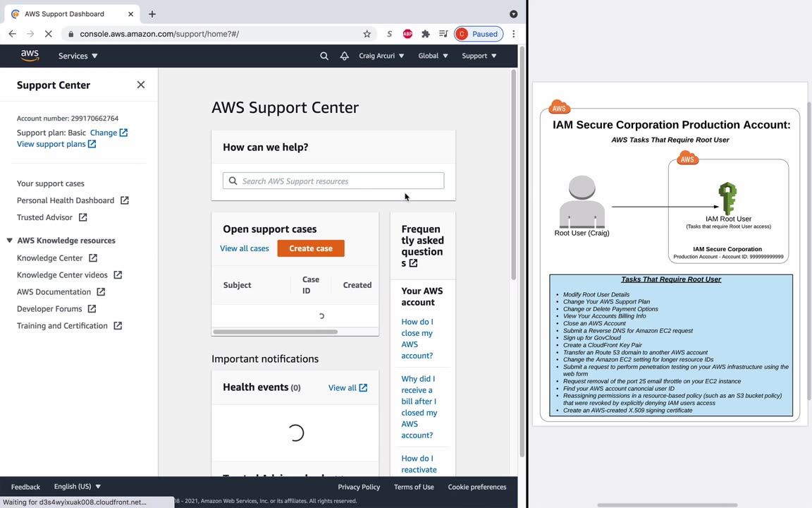Screen dimensions: 812x508
Task: Open Terms of Use footer link
Action: (x=414, y=487)
